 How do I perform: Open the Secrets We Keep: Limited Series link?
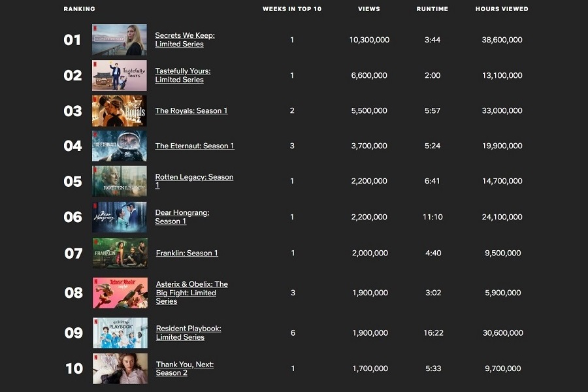click(x=185, y=39)
